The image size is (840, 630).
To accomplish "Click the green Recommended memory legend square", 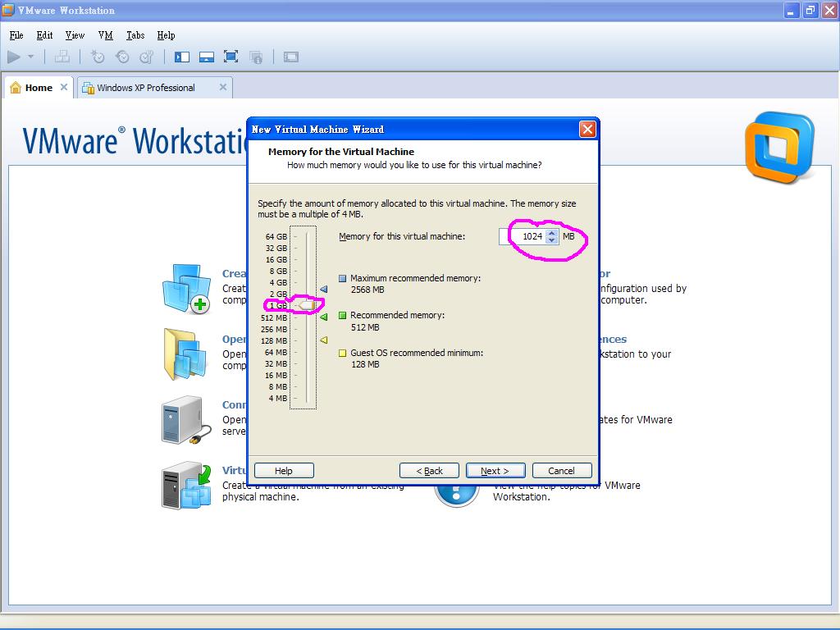I will 343,316.
